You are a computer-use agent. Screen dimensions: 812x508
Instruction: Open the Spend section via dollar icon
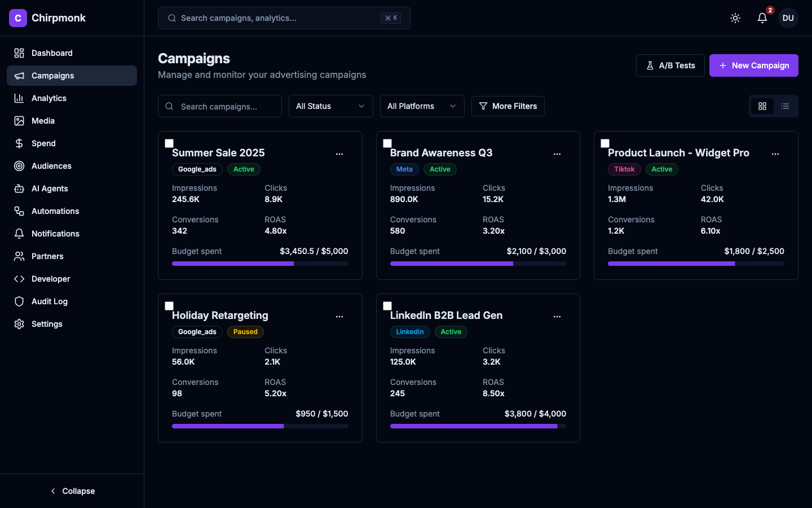tap(19, 143)
